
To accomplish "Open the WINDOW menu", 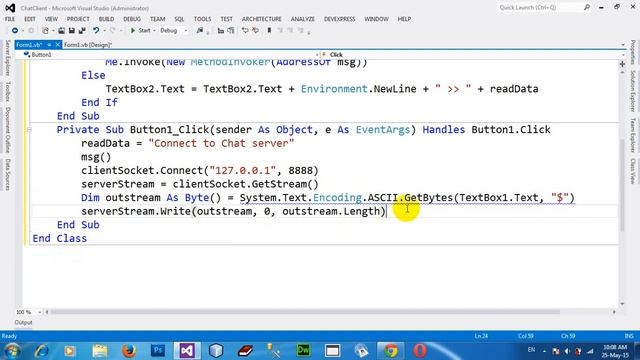I will [x=376, y=19].
